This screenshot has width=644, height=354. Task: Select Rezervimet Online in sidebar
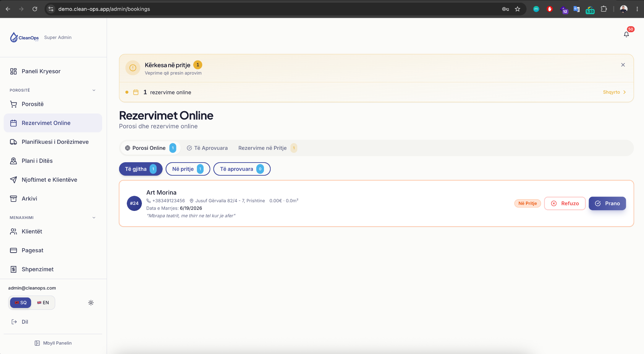[53, 123]
